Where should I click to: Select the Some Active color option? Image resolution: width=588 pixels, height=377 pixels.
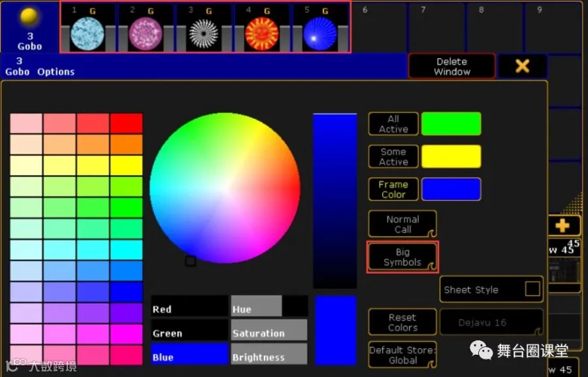393,156
